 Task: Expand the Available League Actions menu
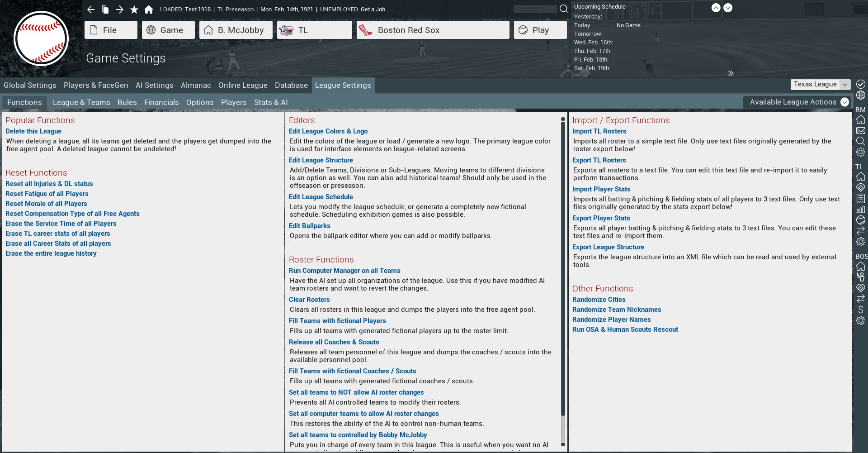coord(798,102)
